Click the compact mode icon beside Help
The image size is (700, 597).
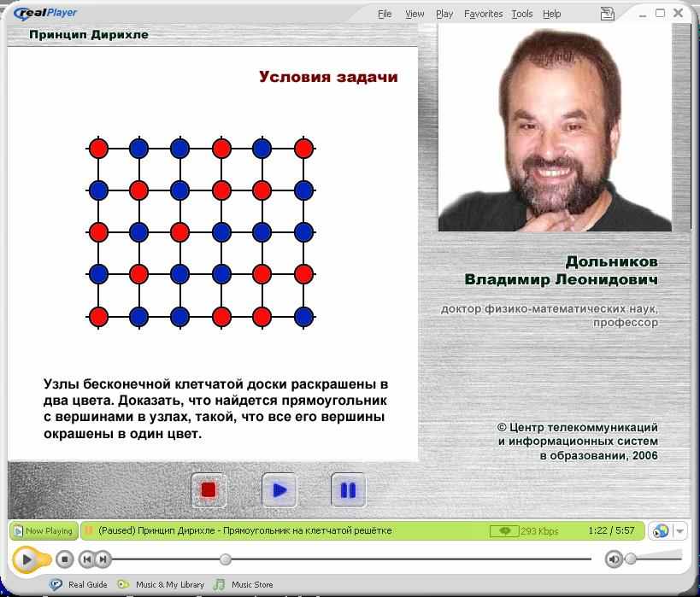click(x=607, y=14)
